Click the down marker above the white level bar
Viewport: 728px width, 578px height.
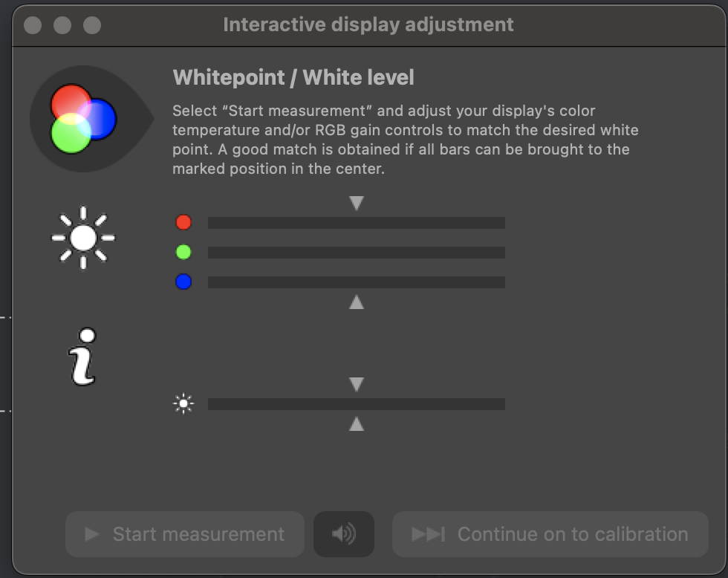point(356,384)
